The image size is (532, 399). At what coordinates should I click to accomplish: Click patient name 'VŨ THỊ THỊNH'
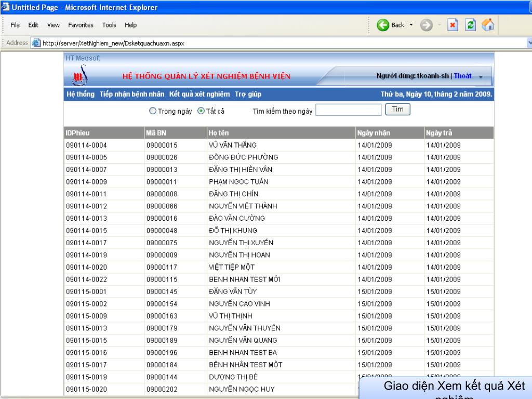click(x=231, y=316)
